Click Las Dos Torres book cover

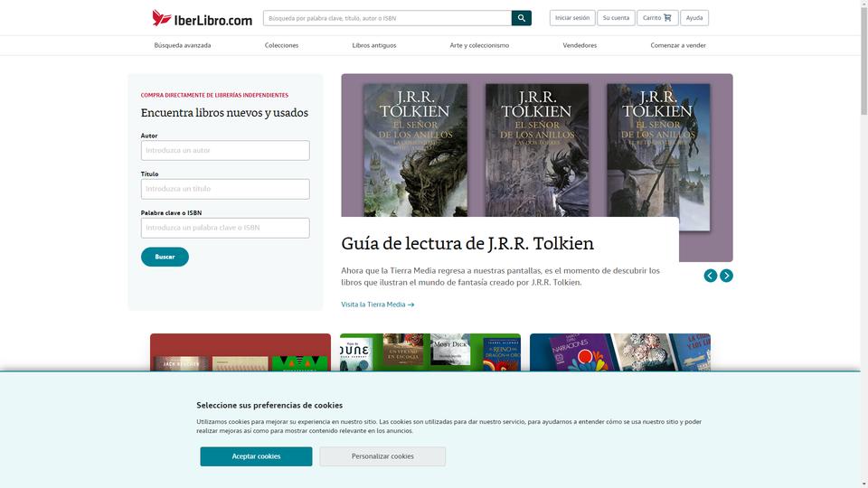click(x=537, y=150)
